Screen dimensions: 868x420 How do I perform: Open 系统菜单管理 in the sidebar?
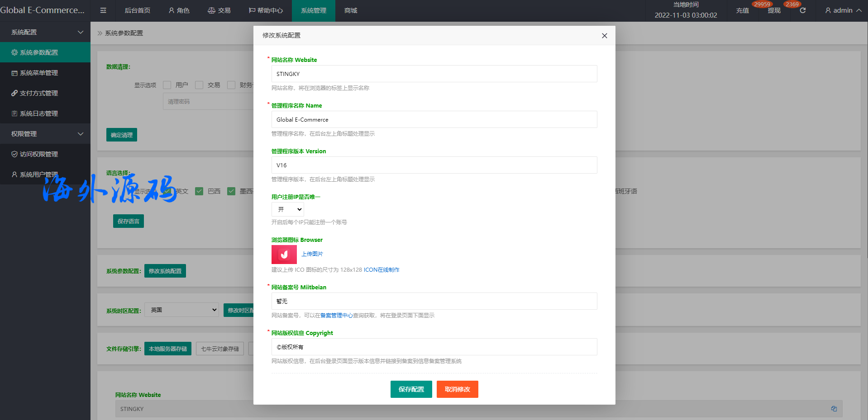39,73
